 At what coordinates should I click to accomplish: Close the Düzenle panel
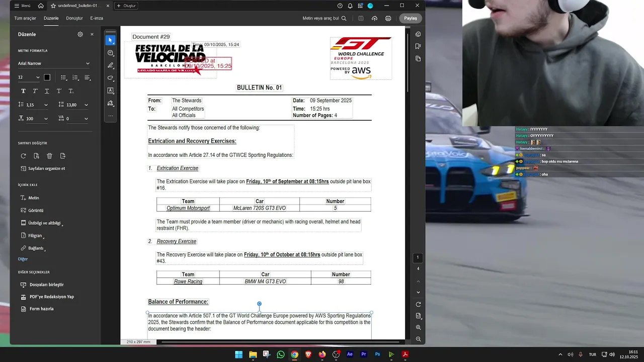(92, 34)
